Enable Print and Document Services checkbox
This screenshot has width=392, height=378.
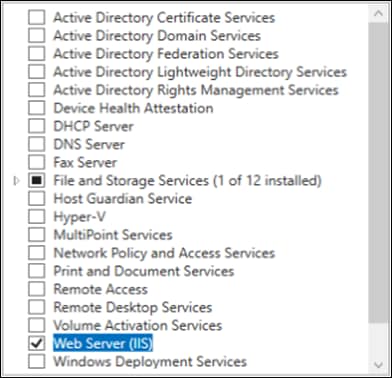coord(37,271)
